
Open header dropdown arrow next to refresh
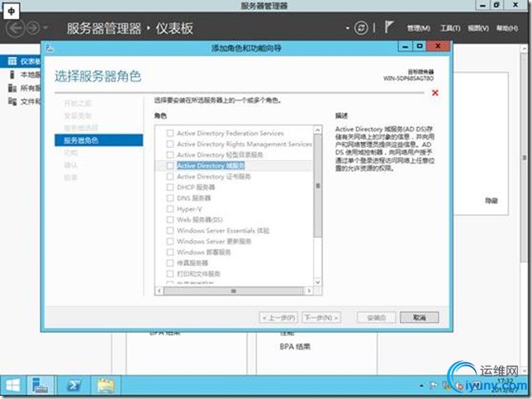click(347, 28)
